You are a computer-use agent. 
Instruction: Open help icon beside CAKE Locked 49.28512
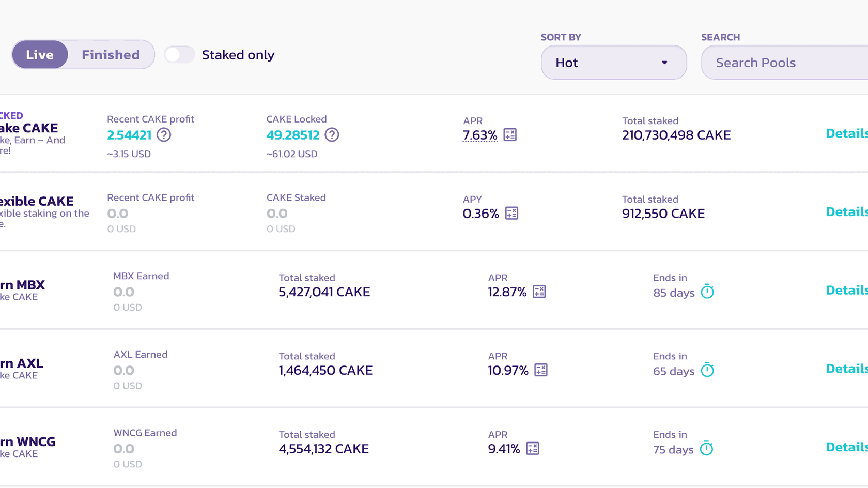(332, 135)
